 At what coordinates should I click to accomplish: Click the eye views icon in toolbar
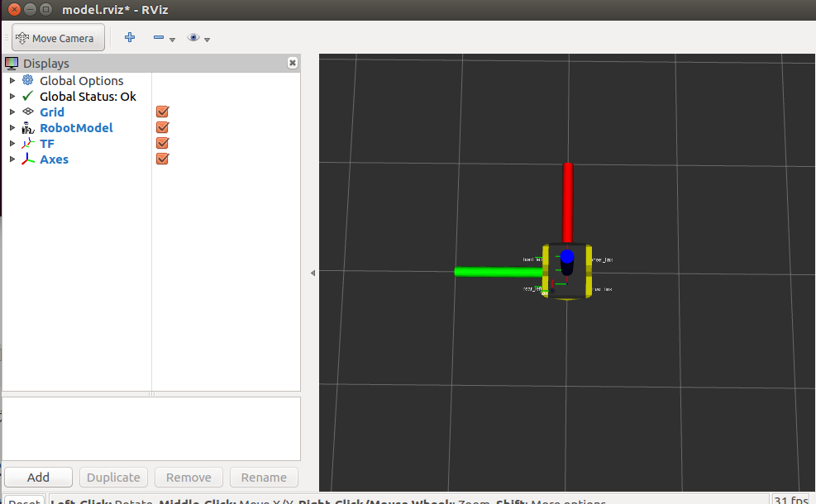(193, 37)
